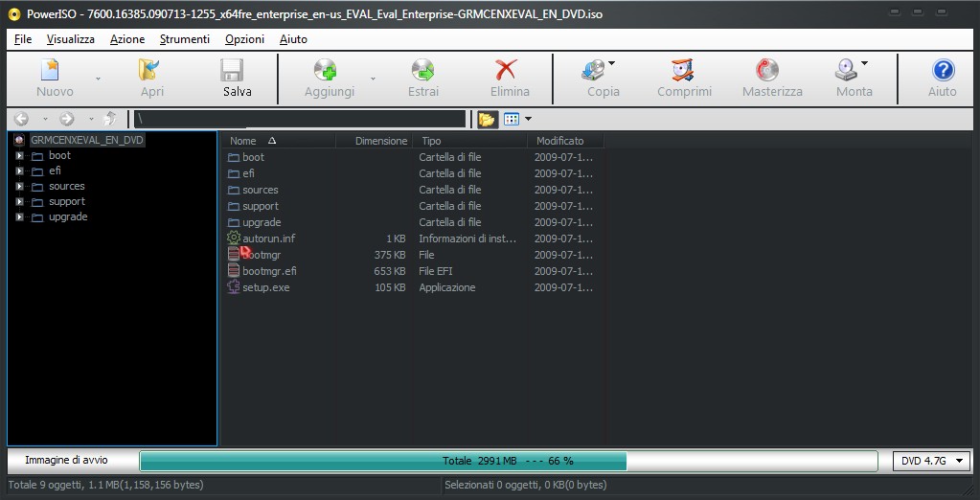This screenshot has width=980, height=500.
Task: Click the Immagine di avvio button
Action: click(x=66, y=460)
